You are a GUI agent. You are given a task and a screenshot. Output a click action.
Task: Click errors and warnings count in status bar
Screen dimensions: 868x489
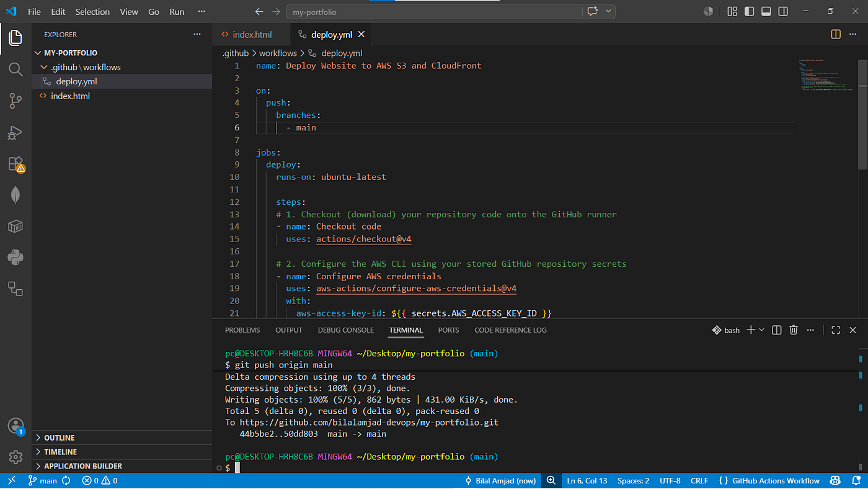point(100,480)
